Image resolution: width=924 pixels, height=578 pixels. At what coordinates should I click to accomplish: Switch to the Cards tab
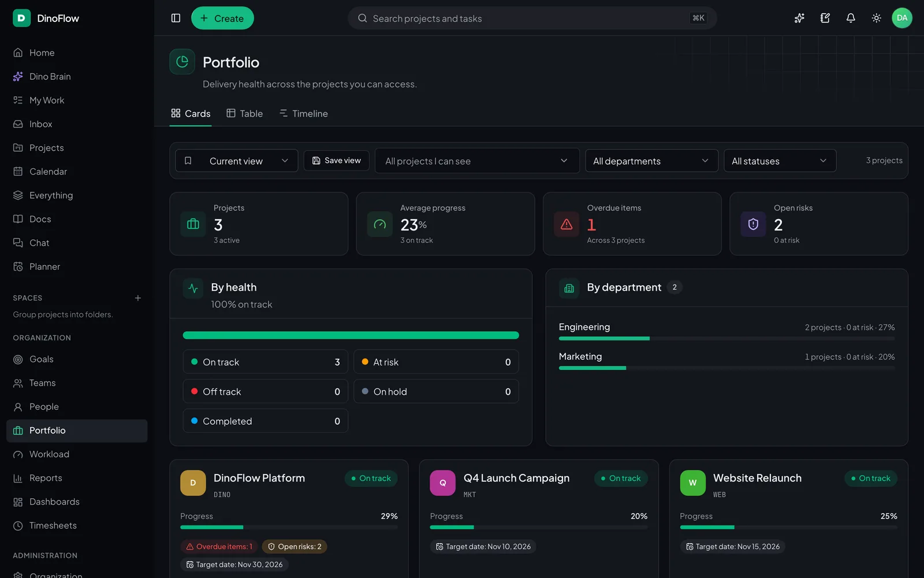click(x=191, y=113)
